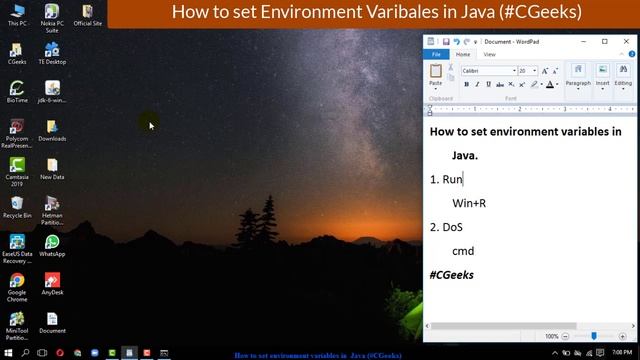Click the '#CGeeks' text in document
640x360 pixels.
[451, 275]
